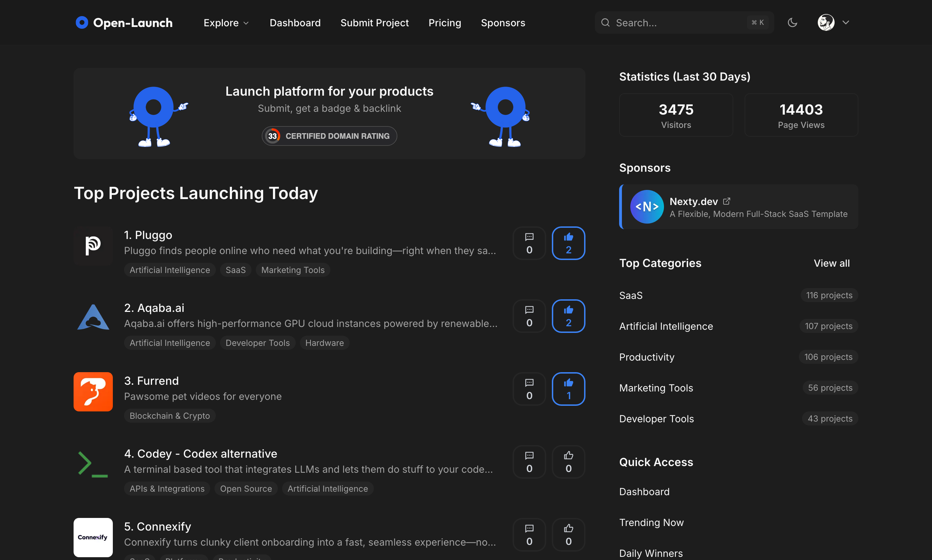Toggle the upvote on Aqaba.ai
This screenshot has width=932, height=560.
tap(568, 316)
